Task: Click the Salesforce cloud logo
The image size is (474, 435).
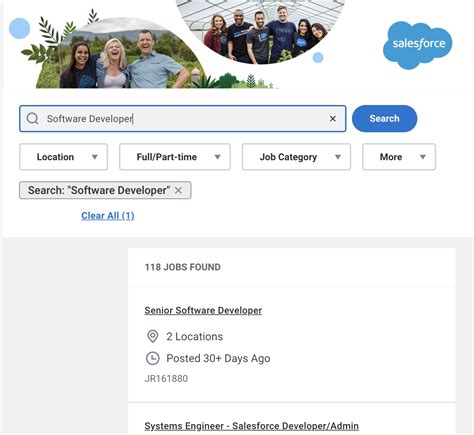Action: tap(418, 45)
